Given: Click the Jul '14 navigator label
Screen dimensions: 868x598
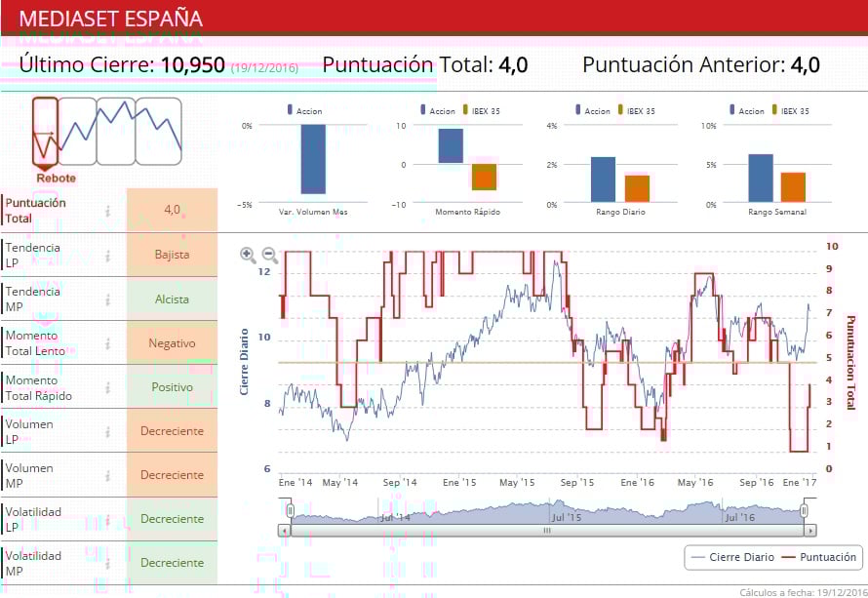Looking at the screenshot, I should [x=396, y=517].
